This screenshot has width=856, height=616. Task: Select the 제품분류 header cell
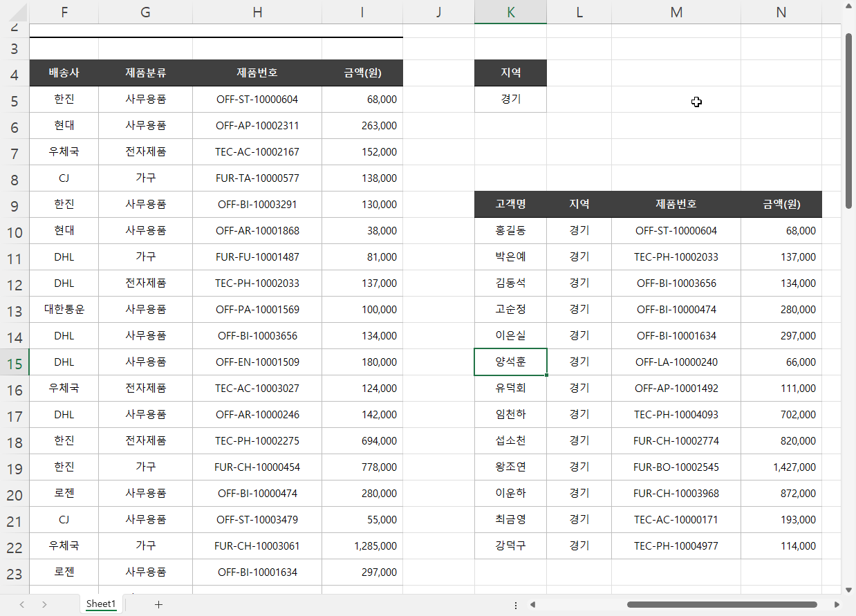pyautogui.click(x=145, y=73)
